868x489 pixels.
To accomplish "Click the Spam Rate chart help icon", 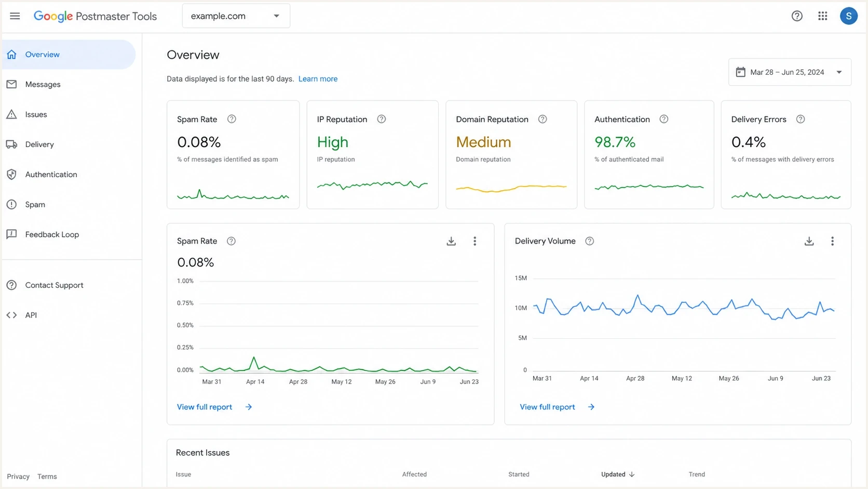I will (x=232, y=241).
